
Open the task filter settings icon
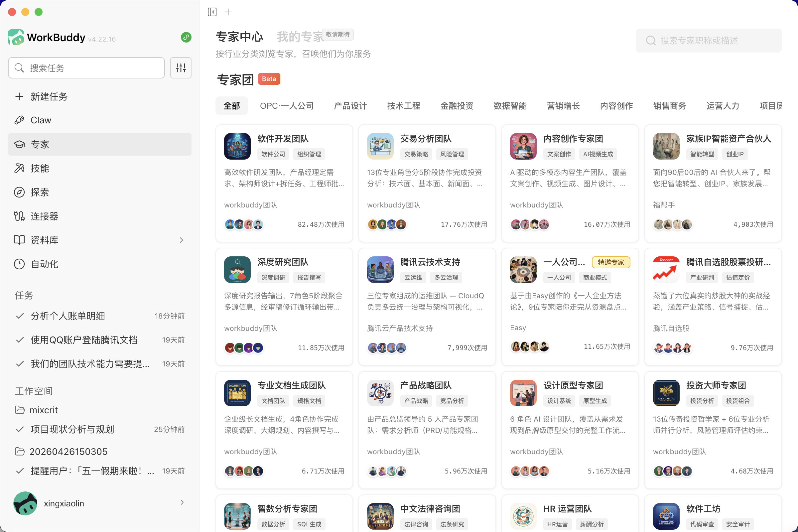[181, 68]
